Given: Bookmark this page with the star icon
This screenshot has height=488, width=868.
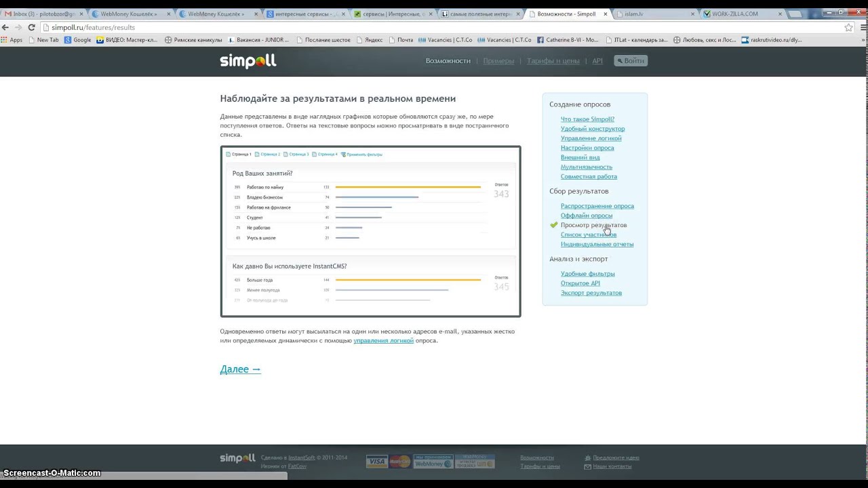Looking at the screenshot, I should 848,27.
